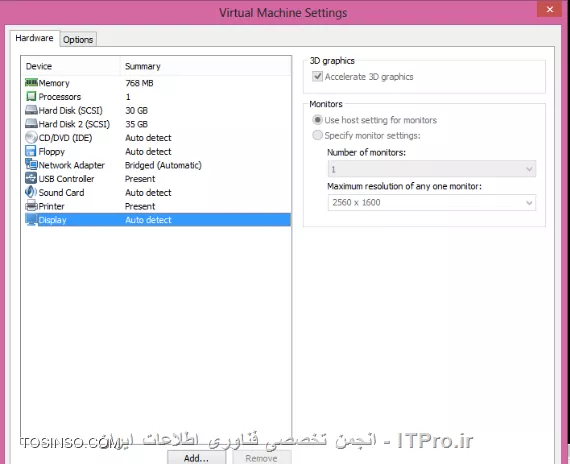Click Auto detect summary for CD/DVD (IDE)

[x=148, y=138]
